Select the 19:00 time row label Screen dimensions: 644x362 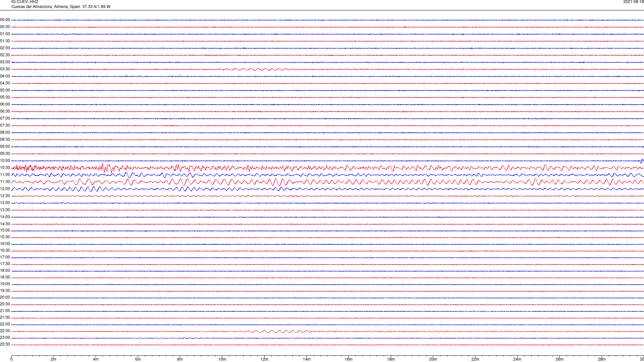[5, 284]
